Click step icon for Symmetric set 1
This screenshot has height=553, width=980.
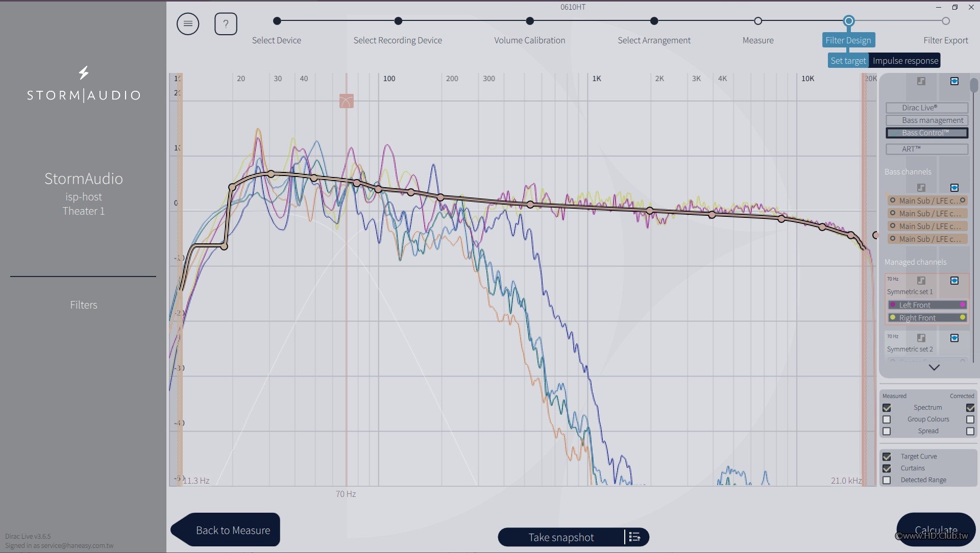(x=921, y=281)
